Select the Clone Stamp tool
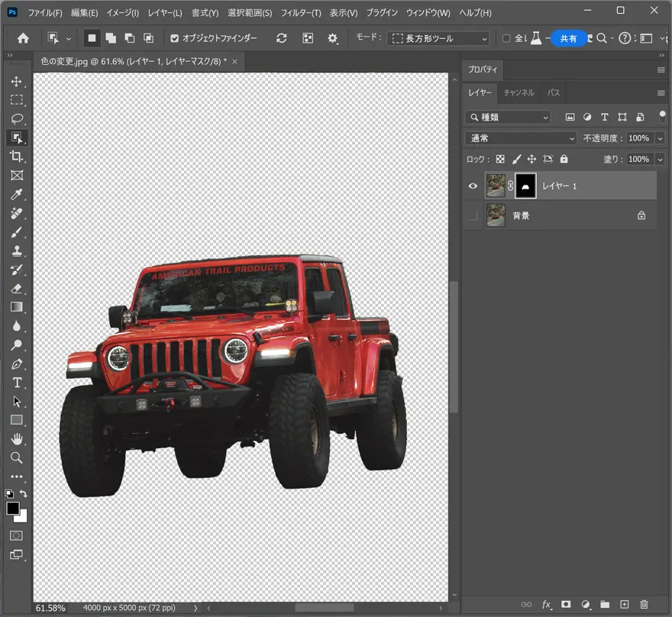 (x=17, y=250)
